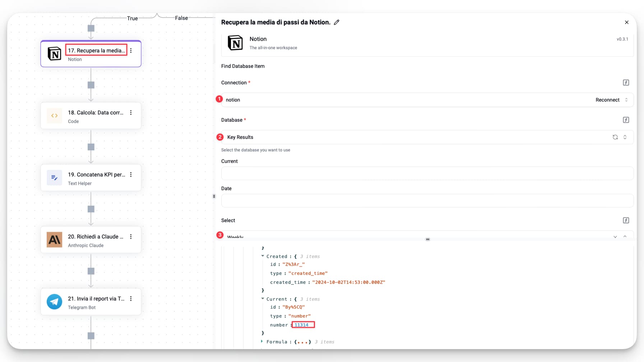Viewport: 644px width, 362px height.
Task: Click the Reconnect button
Action: (x=607, y=100)
